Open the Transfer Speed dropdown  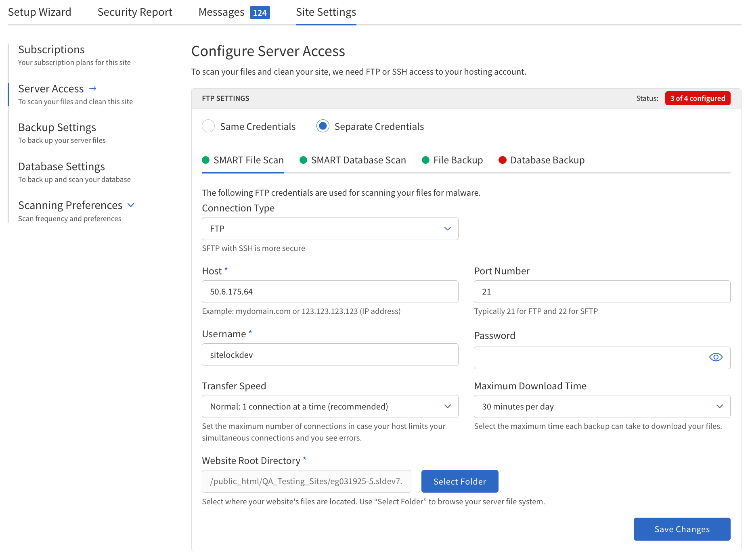(x=330, y=406)
